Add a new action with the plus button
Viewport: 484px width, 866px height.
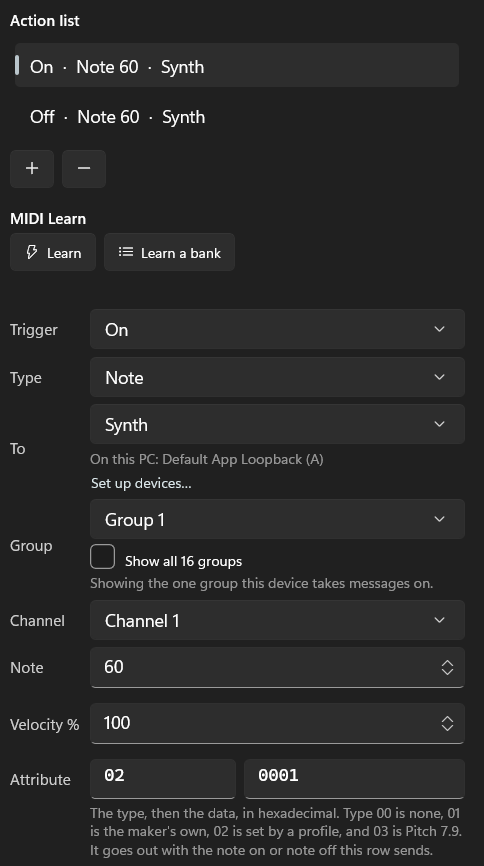click(x=32, y=168)
